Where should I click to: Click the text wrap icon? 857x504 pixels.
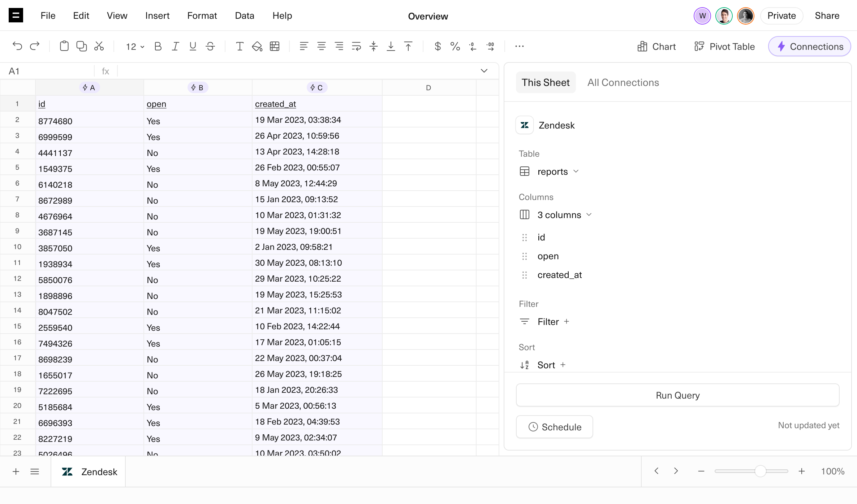point(356,46)
